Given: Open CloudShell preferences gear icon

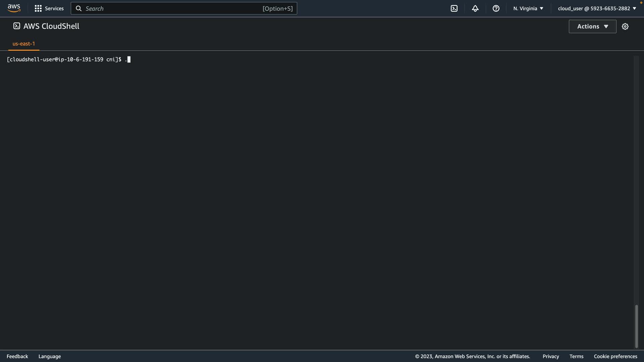Looking at the screenshot, I should pos(625,26).
